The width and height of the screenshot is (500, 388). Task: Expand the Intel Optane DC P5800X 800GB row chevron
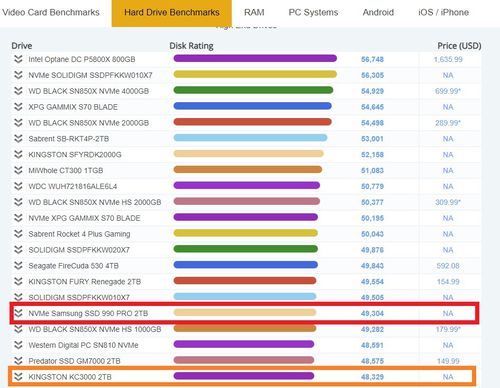[x=18, y=59]
